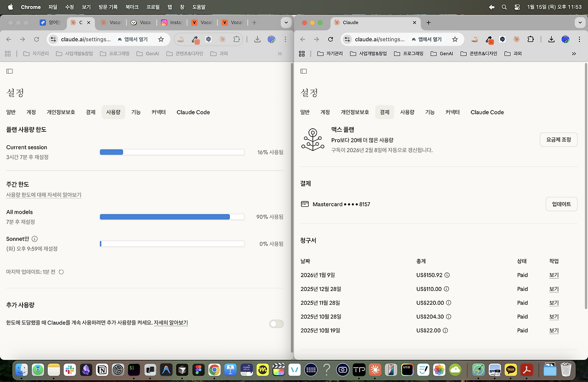
Task: Click the Current session usage progress bar
Action: pyautogui.click(x=172, y=152)
